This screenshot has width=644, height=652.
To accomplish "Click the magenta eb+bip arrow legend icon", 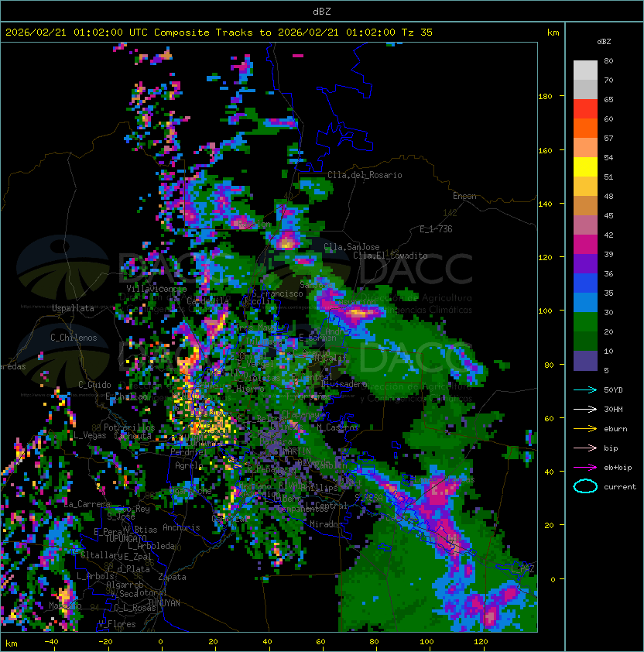I will coord(585,468).
